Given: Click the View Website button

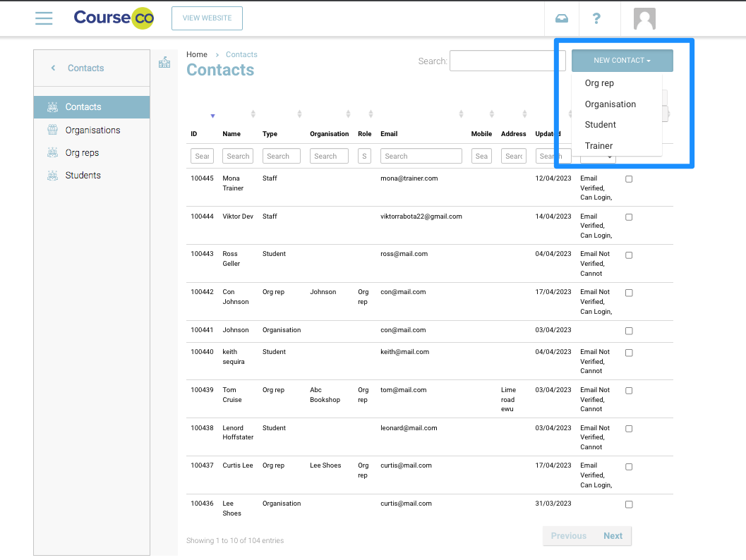Looking at the screenshot, I should (x=207, y=18).
